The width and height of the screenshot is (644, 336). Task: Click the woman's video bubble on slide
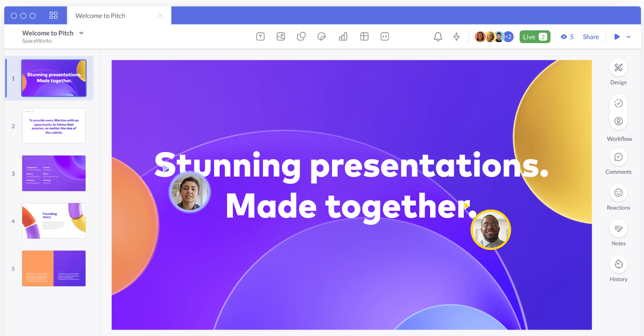pos(190,192)
